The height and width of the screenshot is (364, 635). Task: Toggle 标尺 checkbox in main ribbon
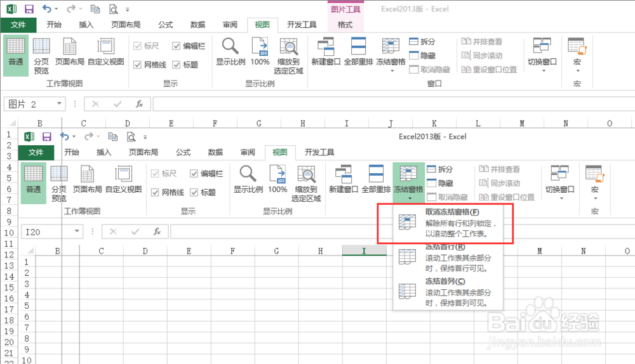(x=137, y=46)
